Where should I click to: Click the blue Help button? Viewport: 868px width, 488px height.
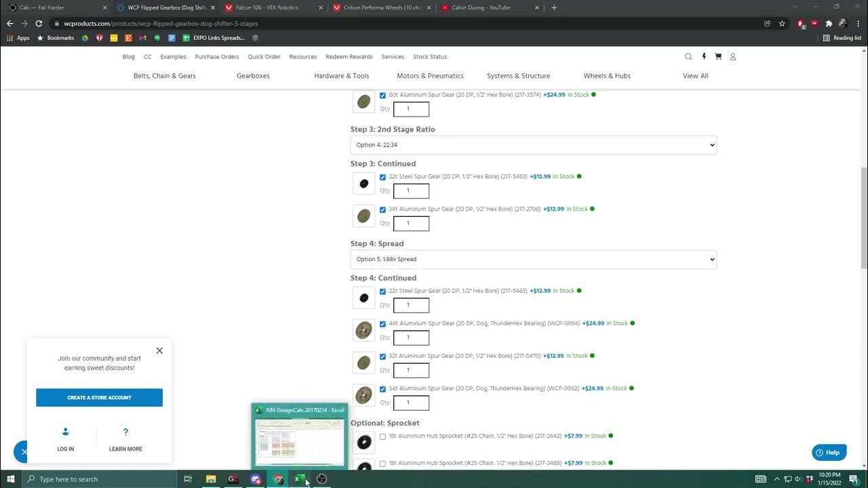[829, 453]
